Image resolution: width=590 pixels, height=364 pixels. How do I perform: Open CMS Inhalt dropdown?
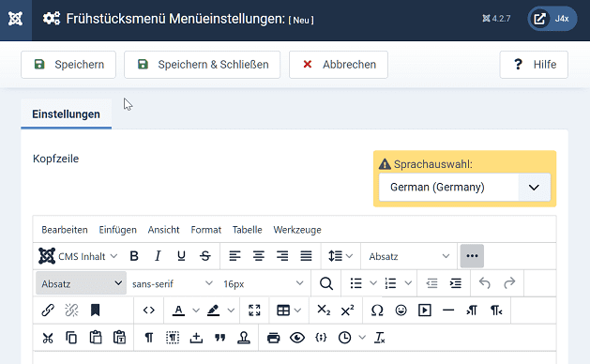(x=78, y=256)
